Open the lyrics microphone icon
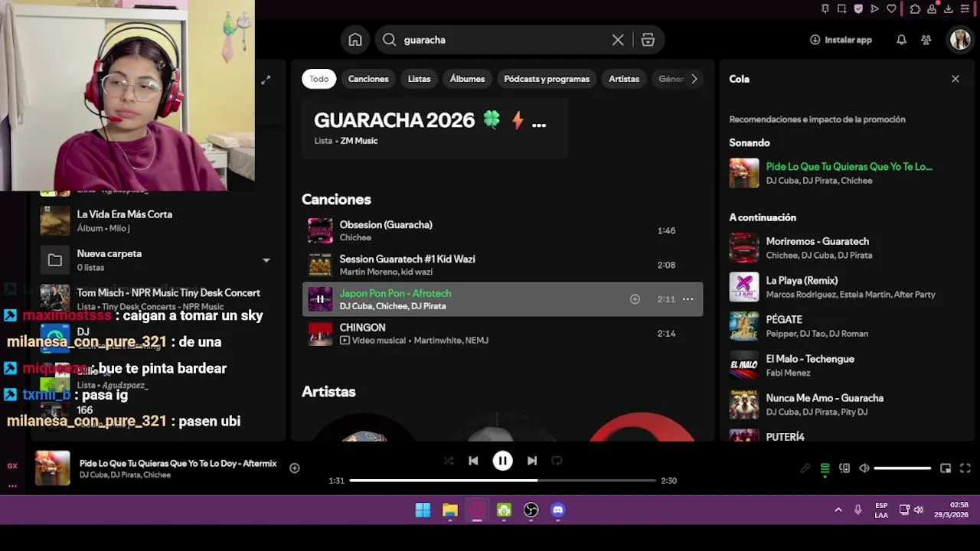The image size is (980, 551). coord(805,468)
